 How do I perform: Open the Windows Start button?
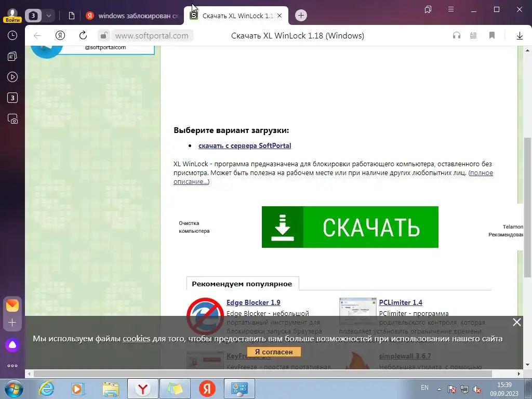[x=14, y=389]
